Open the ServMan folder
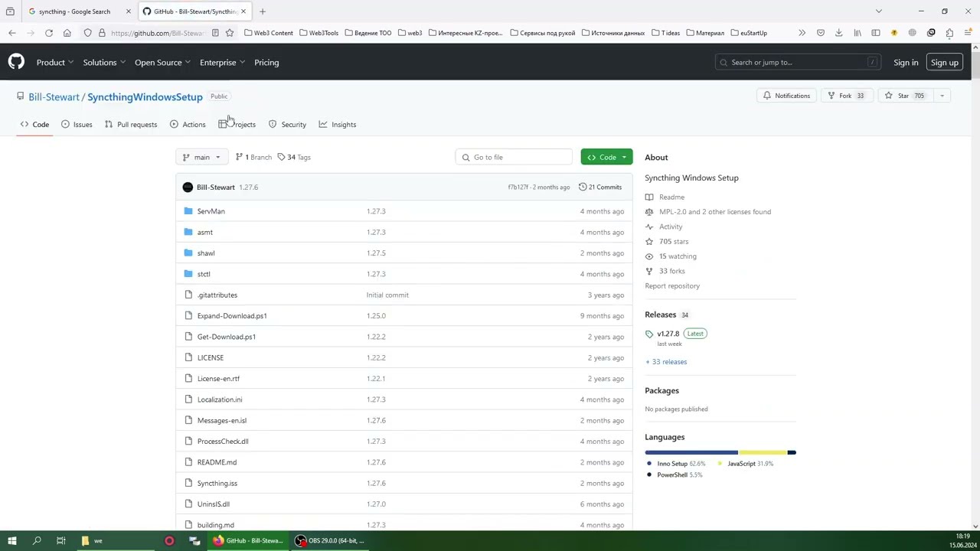 211,211
